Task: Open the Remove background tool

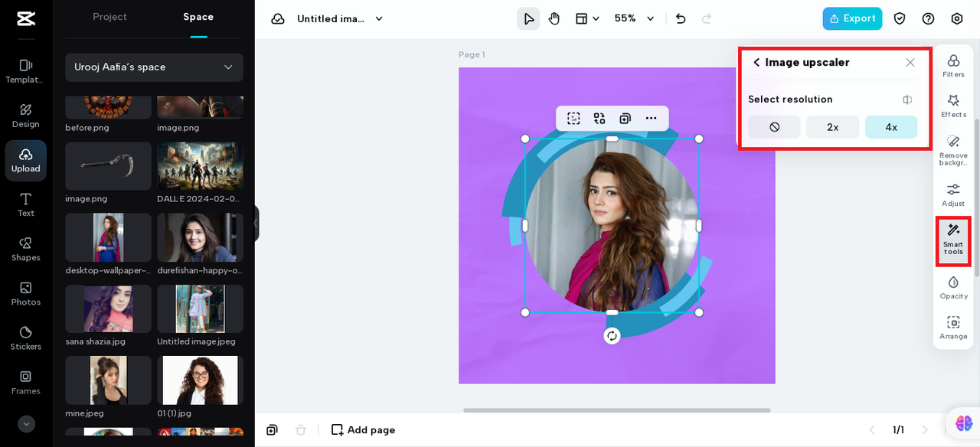Action: point(953,150)
